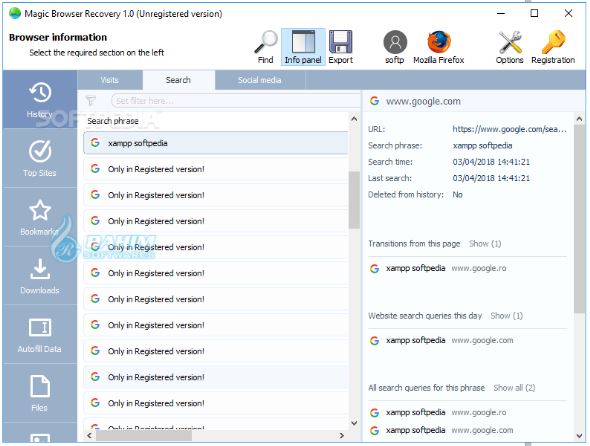The height and width of the screenshot is (446, 590).
Task: Expand Show (1) for website search queries
Action: [506, 316]
